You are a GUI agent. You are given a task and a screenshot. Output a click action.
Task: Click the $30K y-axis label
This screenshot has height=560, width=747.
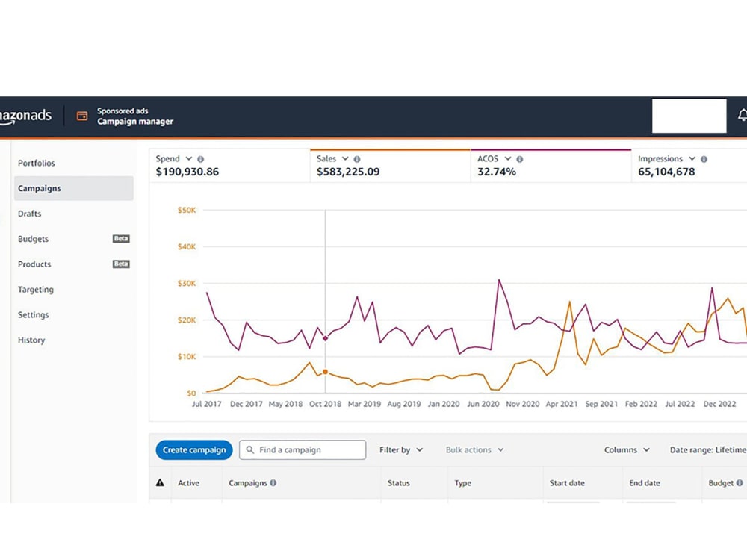(x=186, y=283)
